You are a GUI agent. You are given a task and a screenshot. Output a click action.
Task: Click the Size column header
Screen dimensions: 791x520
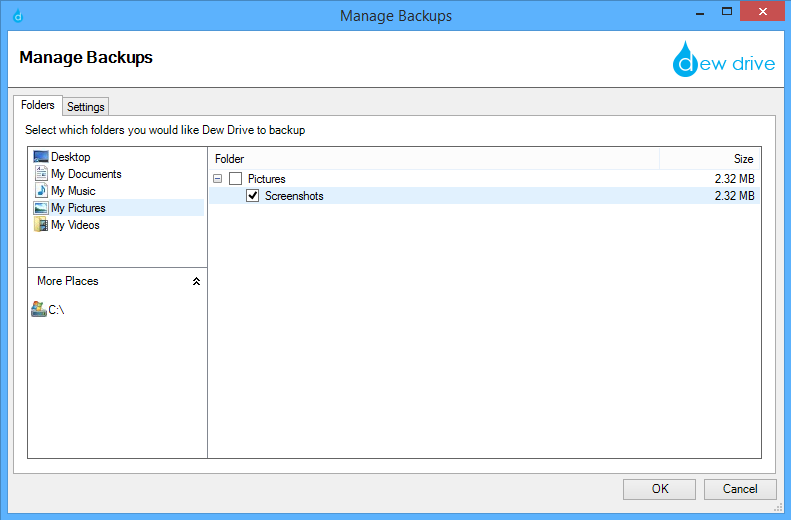[x=709, y=159]
